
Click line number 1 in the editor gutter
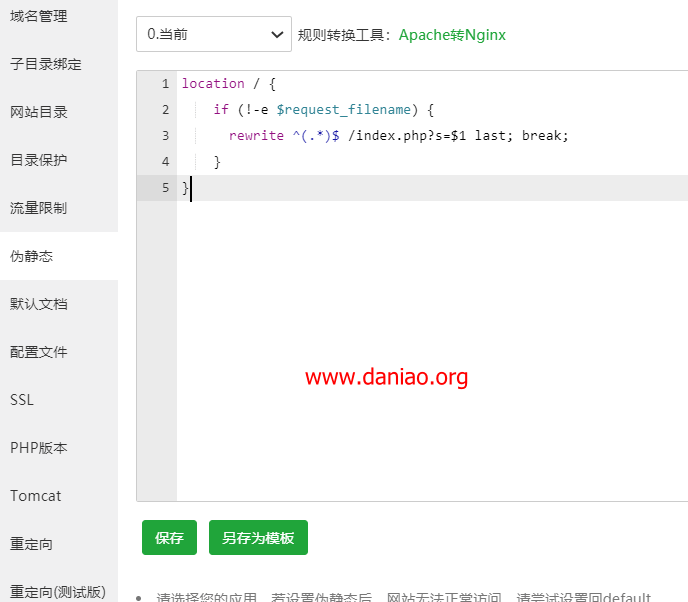pos(165,83)
